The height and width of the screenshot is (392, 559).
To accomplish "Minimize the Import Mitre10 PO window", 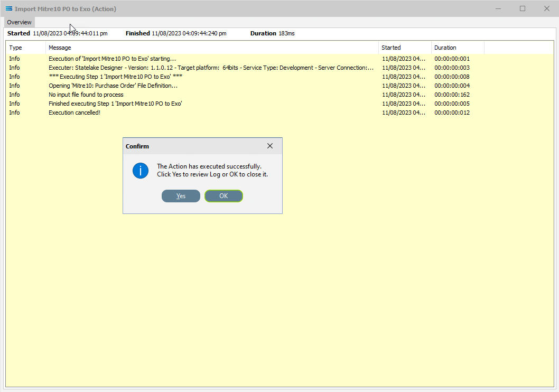I will (498, 8).
